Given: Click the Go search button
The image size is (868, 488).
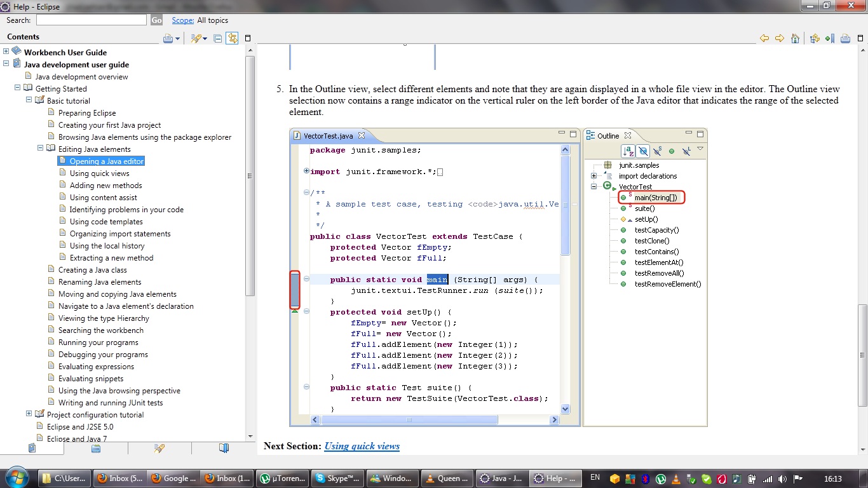Looking at the screenshot, I should (156, 20).
